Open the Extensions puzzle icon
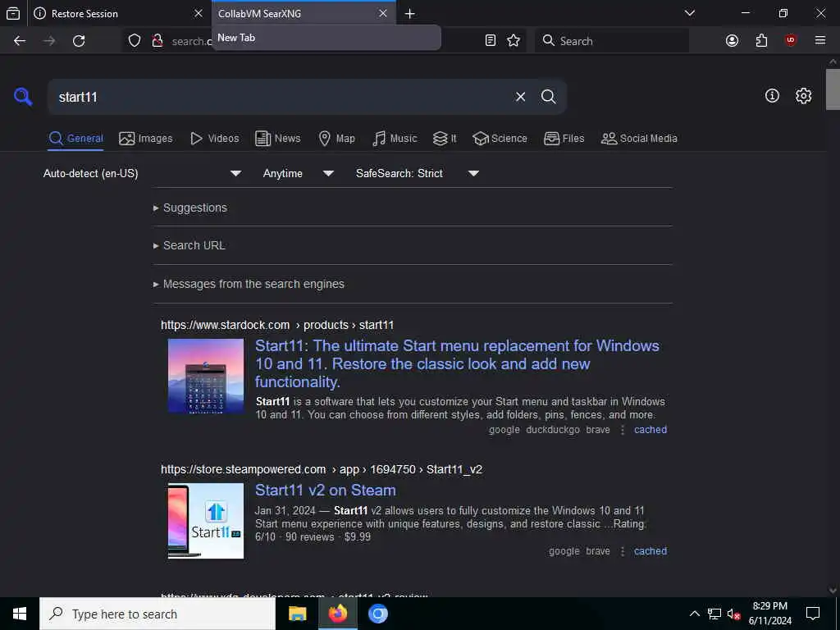Image resolution: width=840 pixels, height=630 pixels. 761,41
